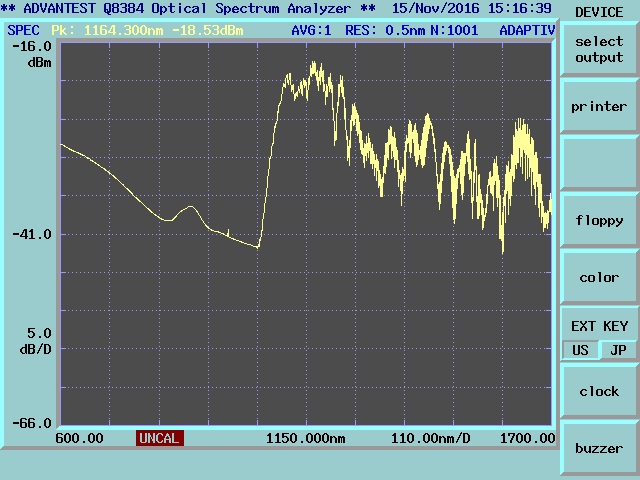Switch EXT KEY to JP
The image size is (640, 480).
coord(618,350)
